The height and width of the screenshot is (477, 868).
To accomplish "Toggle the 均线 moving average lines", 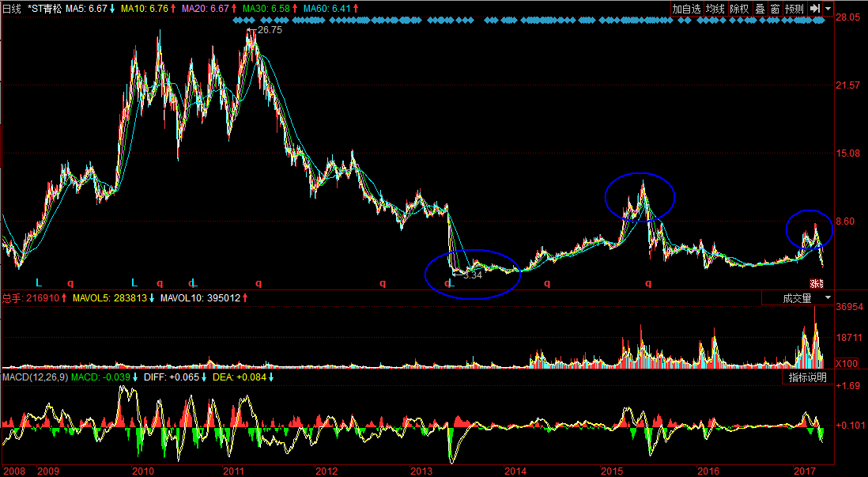I will 715,9.
